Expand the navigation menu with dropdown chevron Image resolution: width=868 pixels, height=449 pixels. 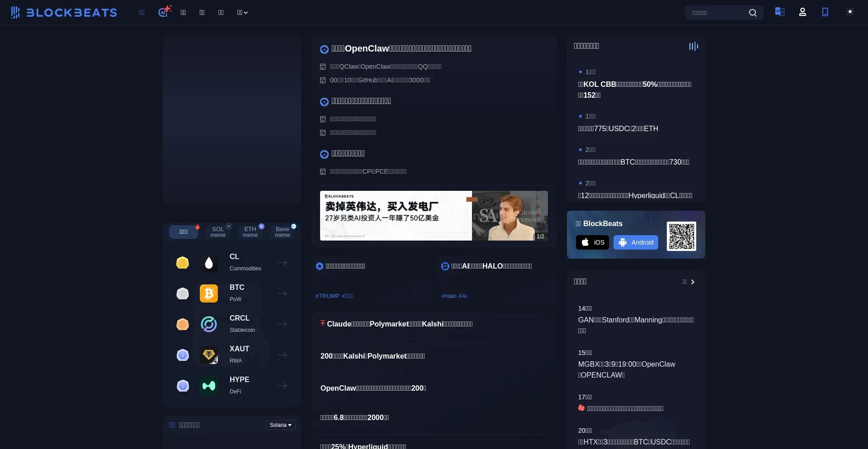point(242,13)
